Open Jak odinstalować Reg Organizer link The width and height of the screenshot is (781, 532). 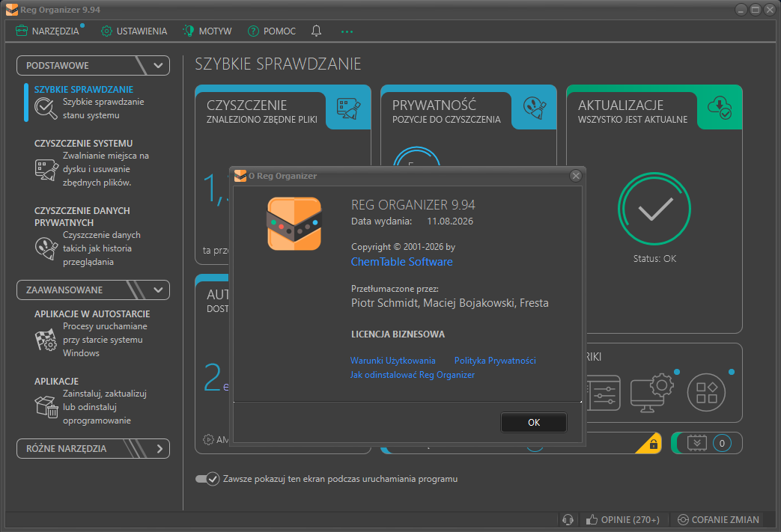tap(413, 375)
